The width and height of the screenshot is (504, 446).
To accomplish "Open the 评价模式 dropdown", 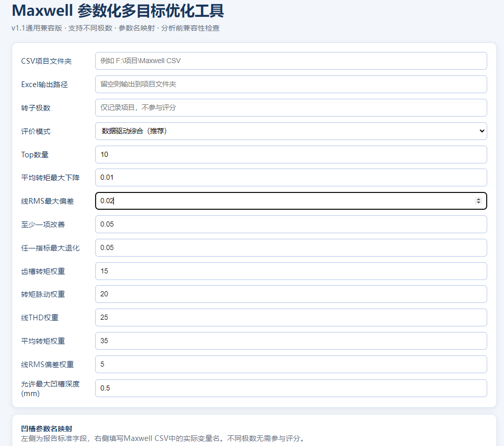I will pos(291,131).
